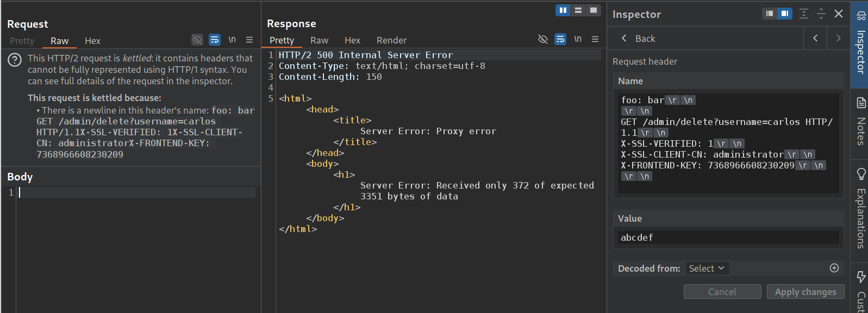
Task: Switch layout to combined tabs view
Action: point(594,10)
